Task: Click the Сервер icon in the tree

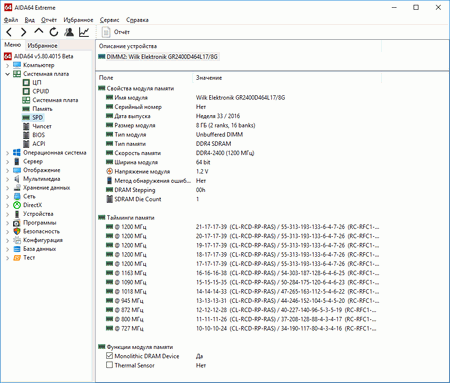Action: click(17, 161)
